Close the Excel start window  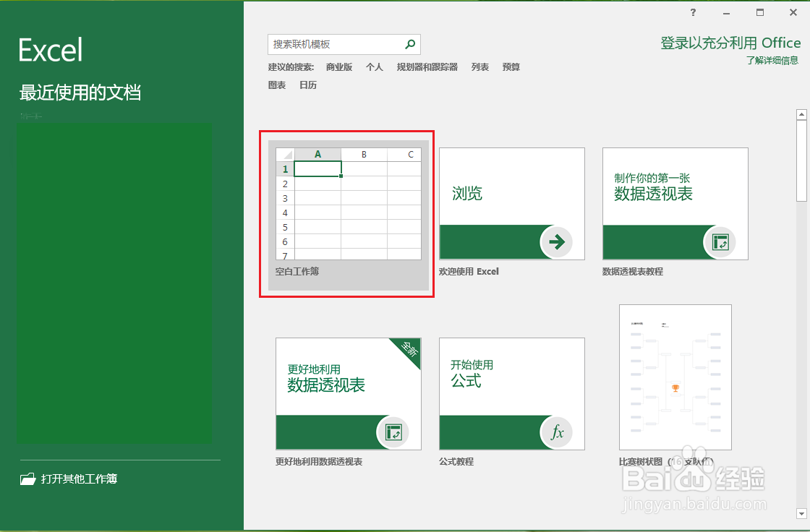(793, 12)
